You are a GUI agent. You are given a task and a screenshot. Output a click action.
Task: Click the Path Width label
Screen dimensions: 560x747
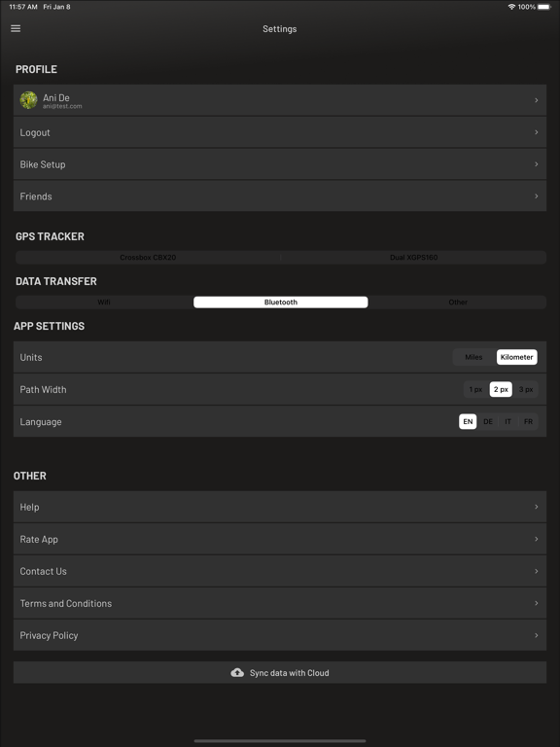(43, 389)
